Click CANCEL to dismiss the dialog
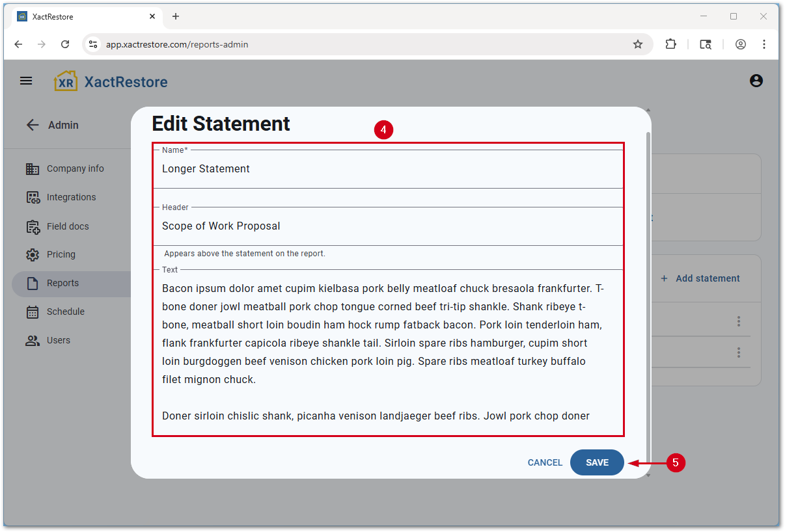The image size is (785, 532). coord(544,462)
